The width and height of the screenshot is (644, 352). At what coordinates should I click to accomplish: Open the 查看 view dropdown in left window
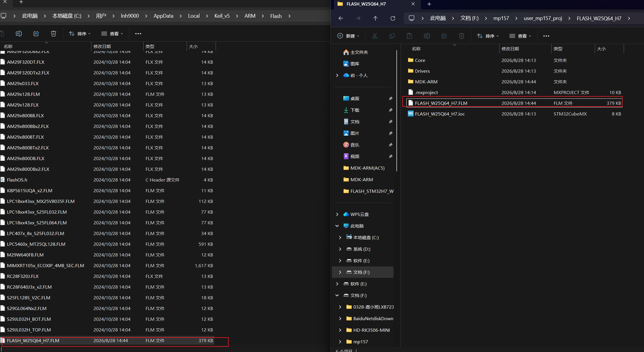point(112,34)
